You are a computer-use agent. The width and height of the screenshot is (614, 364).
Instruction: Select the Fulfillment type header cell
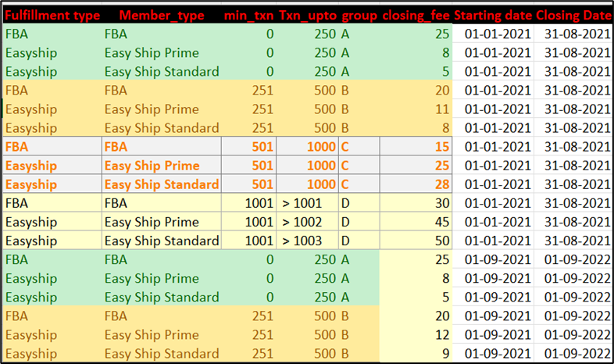pyautogui.click(x=52, y=16)
